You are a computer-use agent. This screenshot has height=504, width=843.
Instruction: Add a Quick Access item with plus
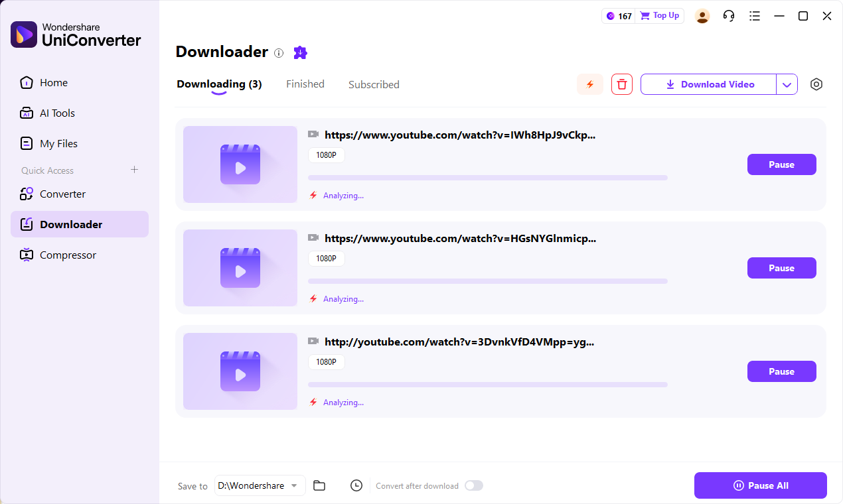point(134,170)
